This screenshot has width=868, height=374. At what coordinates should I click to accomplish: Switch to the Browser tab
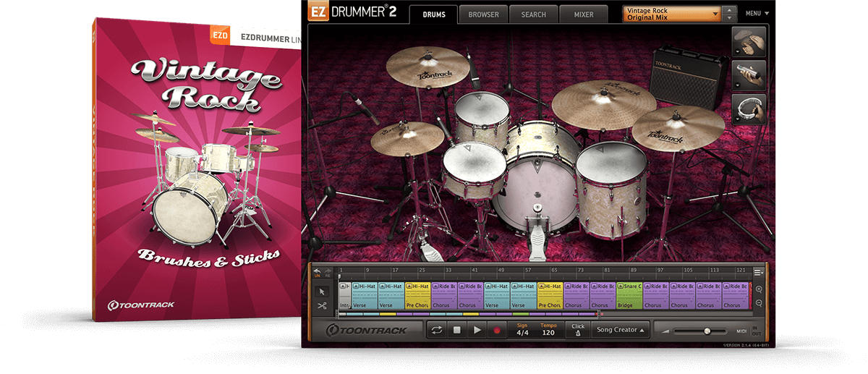click(x=483, y=14)
